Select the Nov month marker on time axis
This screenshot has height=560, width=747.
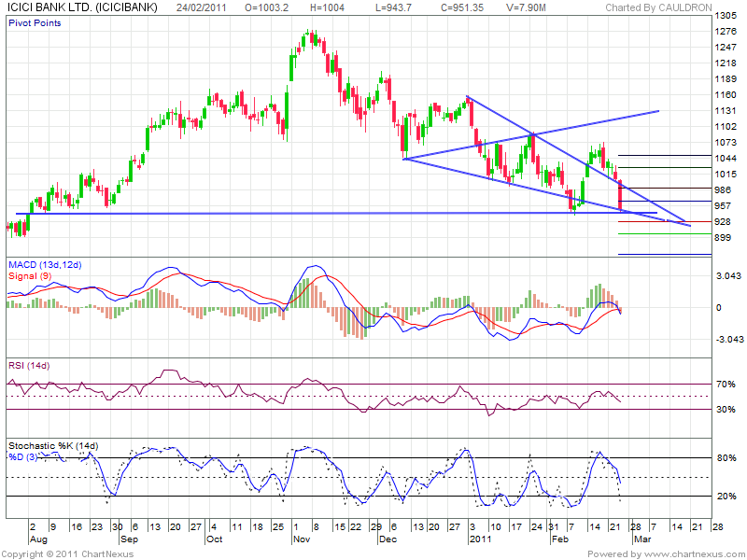pyautogui.click(x=303, y=539)
